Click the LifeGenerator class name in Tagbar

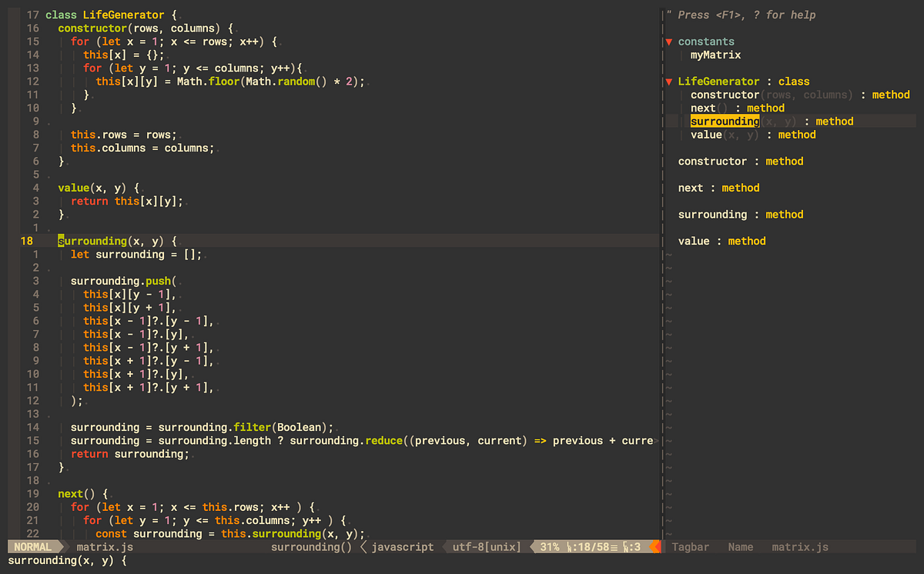point(718,81)
